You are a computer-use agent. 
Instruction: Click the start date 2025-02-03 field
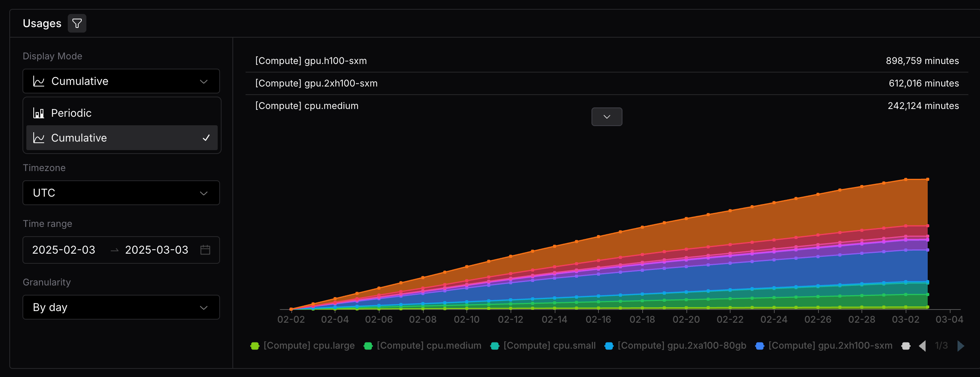click(64, 250)
